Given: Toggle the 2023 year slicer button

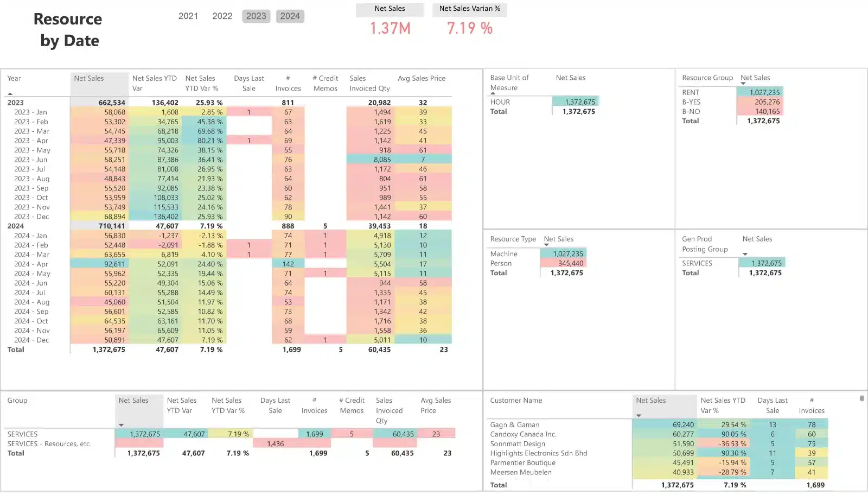Looking at the screenshot, I should coord(256,16).
